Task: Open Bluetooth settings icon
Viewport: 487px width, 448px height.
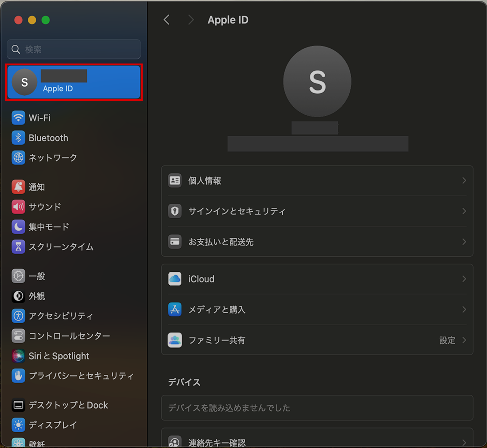Action: point(18,138)
